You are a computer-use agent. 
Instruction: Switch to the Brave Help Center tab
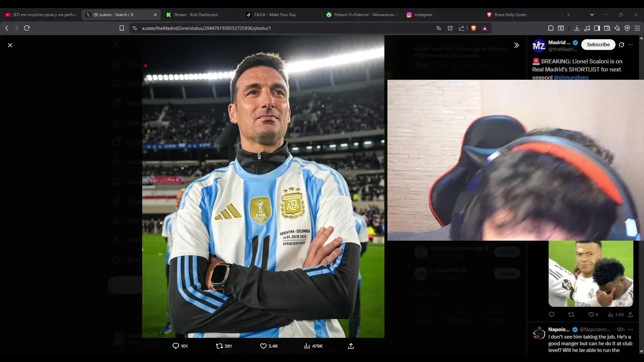(522, 15)
